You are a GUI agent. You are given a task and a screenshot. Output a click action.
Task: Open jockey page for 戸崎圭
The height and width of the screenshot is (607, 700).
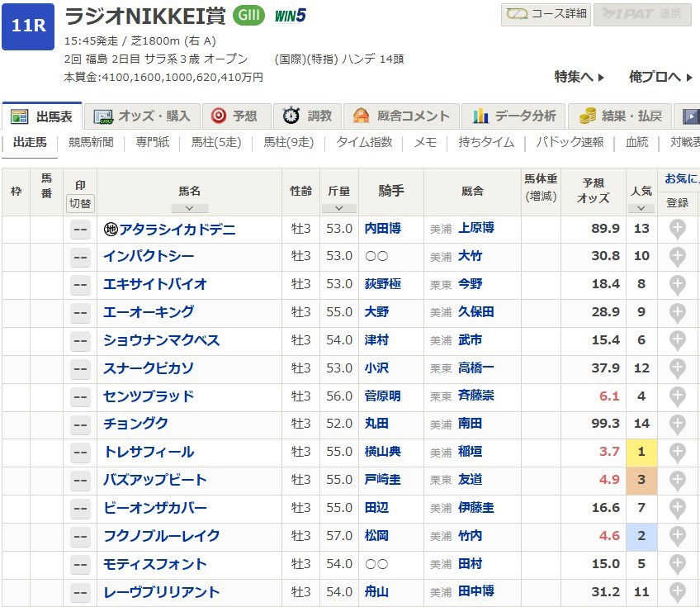pyautogui.click(x=382, y=480)
